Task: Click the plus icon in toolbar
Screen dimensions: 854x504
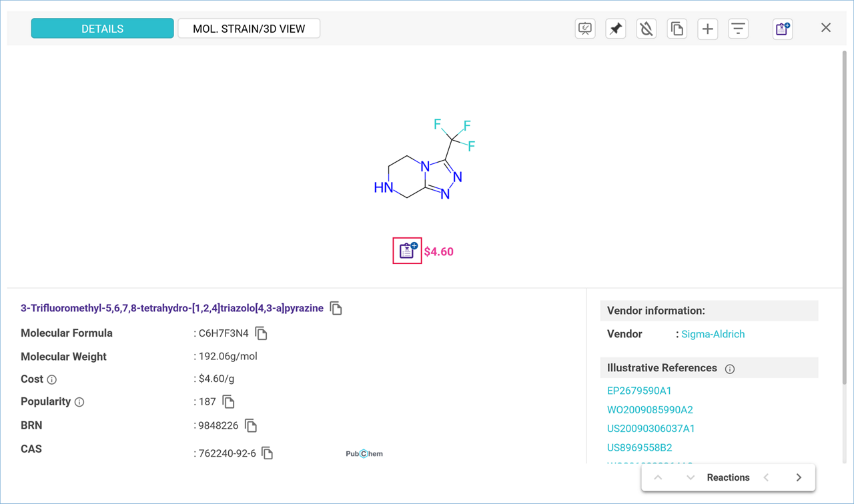Action: tap(707, 29)
